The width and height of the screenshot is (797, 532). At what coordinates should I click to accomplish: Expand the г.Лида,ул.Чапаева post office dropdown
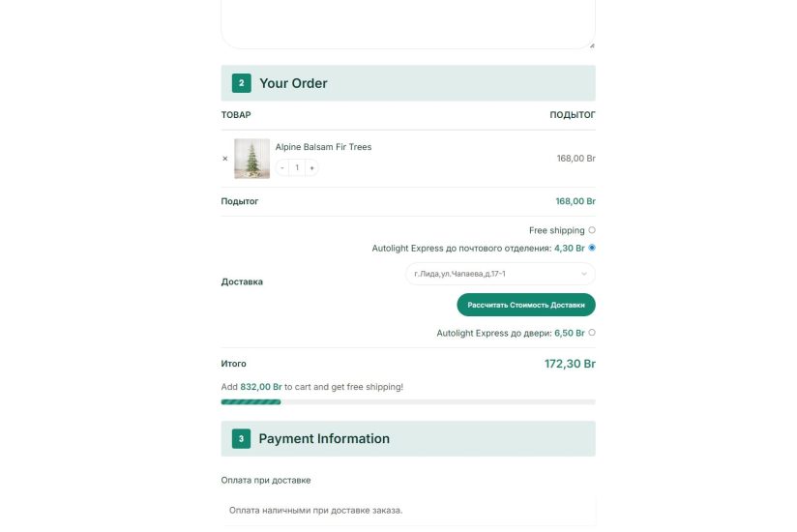[x=500, y=275]
